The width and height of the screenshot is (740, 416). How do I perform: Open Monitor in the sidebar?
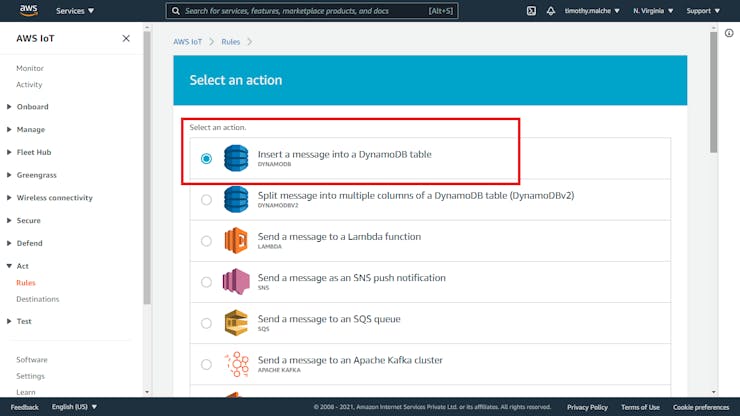click(x=30, y=68)
